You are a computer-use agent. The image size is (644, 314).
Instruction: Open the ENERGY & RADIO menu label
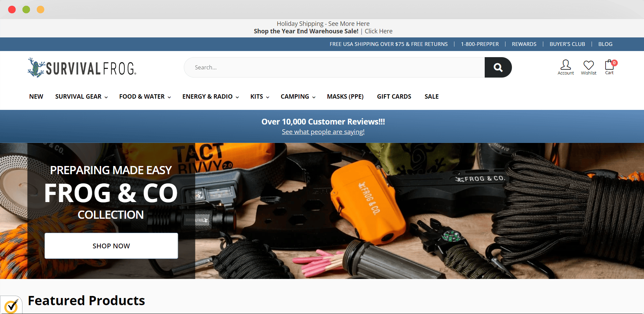click(x=207, y=97)
